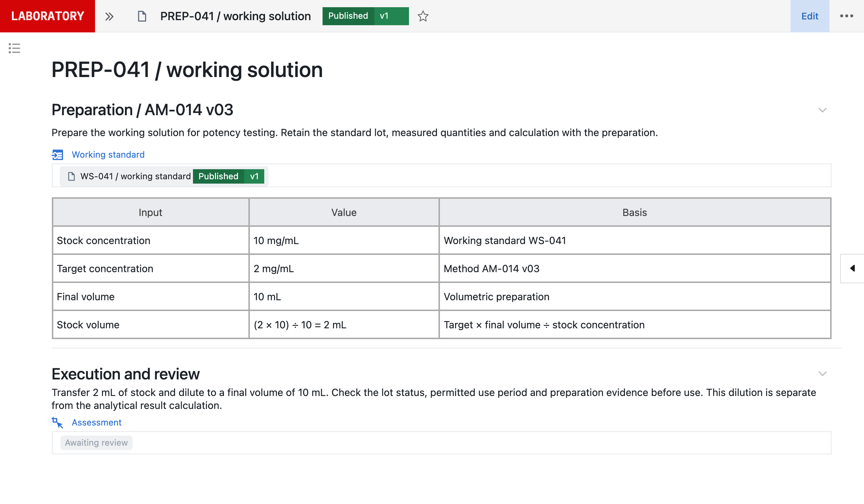Click the Published badge in the WS-041 chip
This screenshot has height=504, width=864.
coord(219,176)
